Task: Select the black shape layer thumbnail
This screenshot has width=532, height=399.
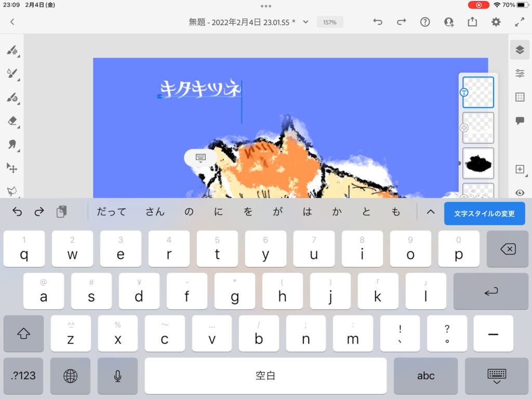Action: (478, 163)
